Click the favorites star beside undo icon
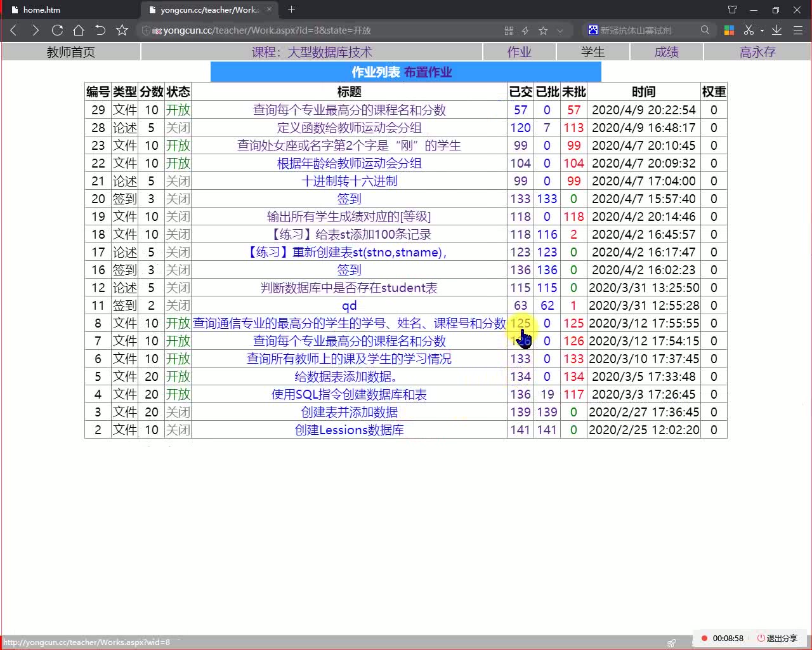 (122, 30)
